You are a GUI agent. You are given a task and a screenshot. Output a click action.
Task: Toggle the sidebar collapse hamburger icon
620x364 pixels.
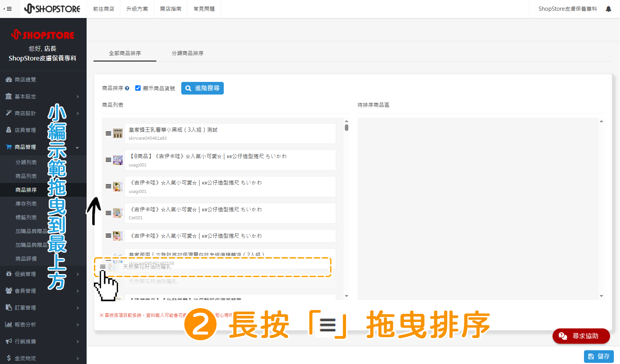tap(8, 9)
